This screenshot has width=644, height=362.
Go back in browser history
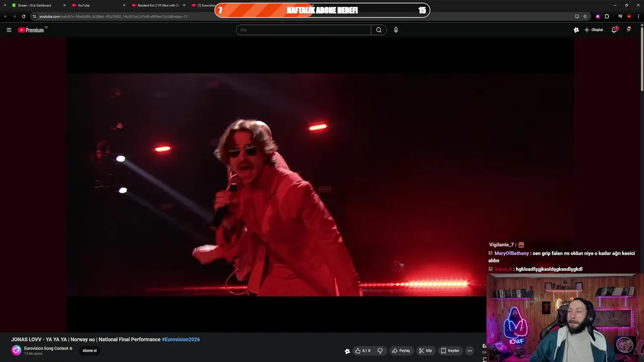point(6,17)
